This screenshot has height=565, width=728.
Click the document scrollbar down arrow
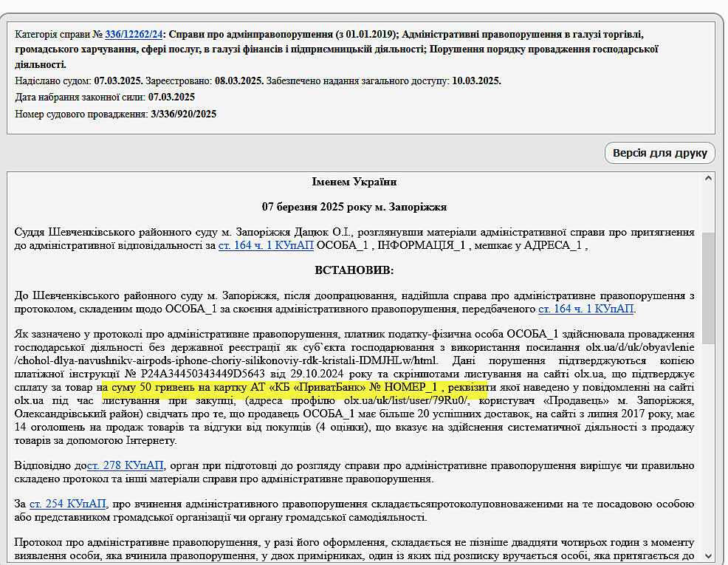click(x=708, y=556)
